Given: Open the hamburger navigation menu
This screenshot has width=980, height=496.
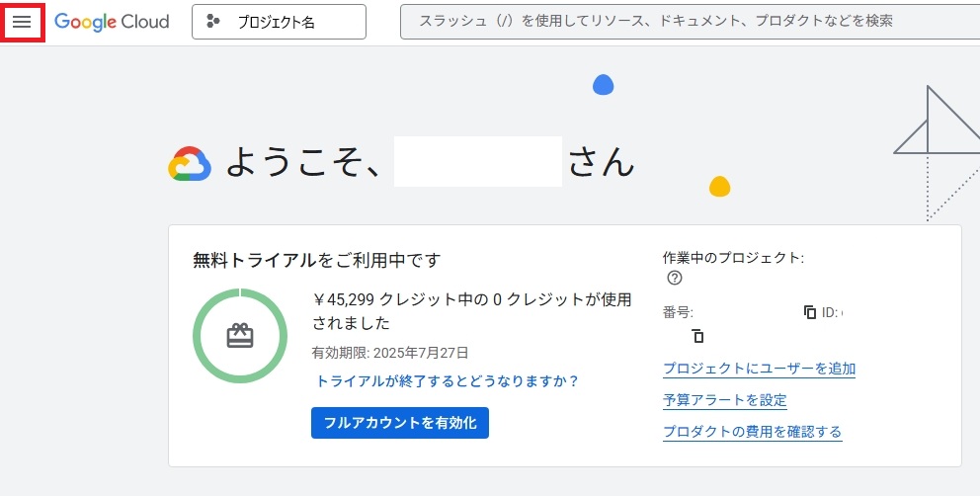Looking at the screenshot, I should coord(22,22).
